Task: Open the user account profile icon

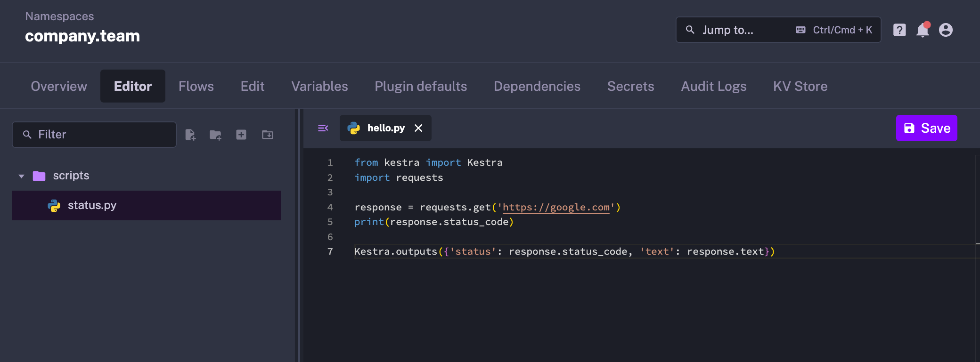Action: (946, 30)
